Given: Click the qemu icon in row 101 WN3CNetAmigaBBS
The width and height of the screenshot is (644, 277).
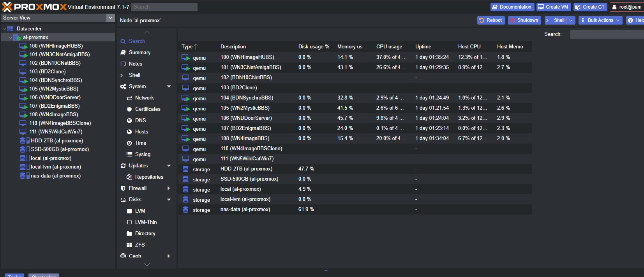Looking at the screenshot, I should [x=185, y=68].
